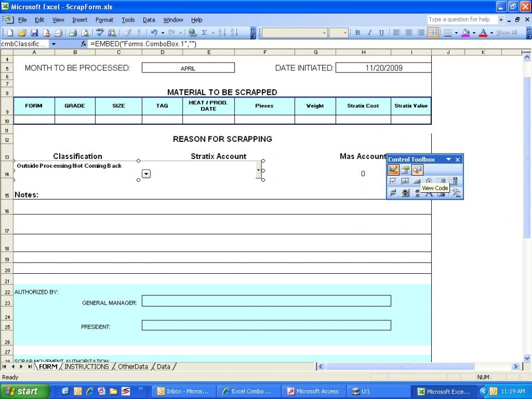Click the Font Color A button
This screenshot has width=532, height=399.
(483, 33)
